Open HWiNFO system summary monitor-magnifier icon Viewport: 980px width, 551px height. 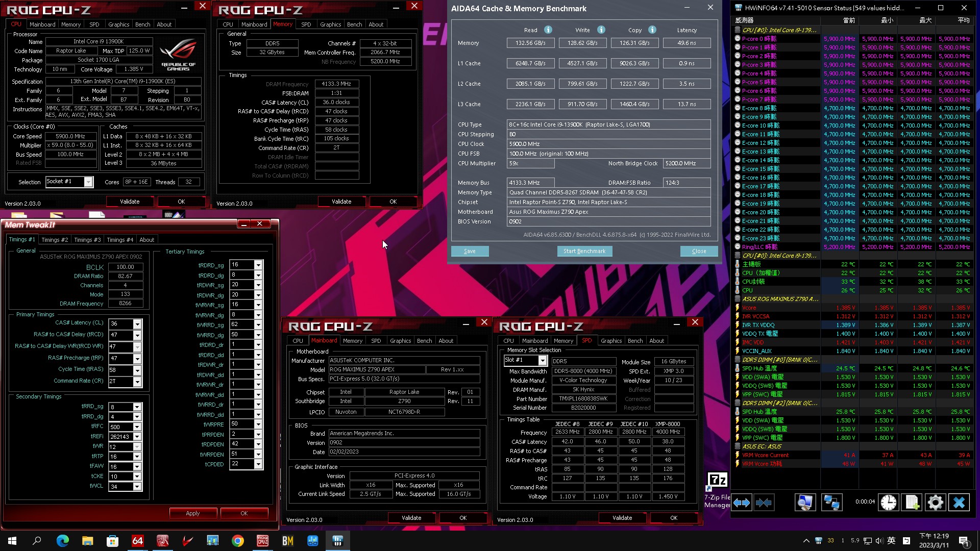click(x=805, y=503)
